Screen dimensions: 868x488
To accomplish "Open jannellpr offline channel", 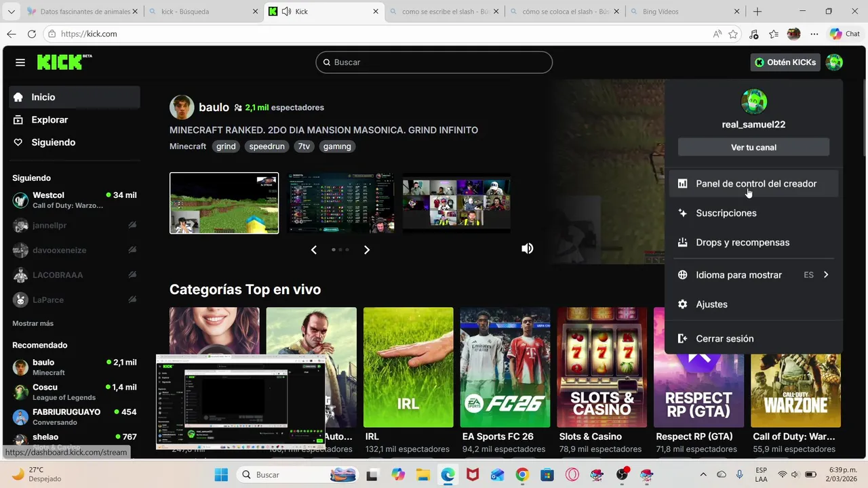I will coord(75,225).
